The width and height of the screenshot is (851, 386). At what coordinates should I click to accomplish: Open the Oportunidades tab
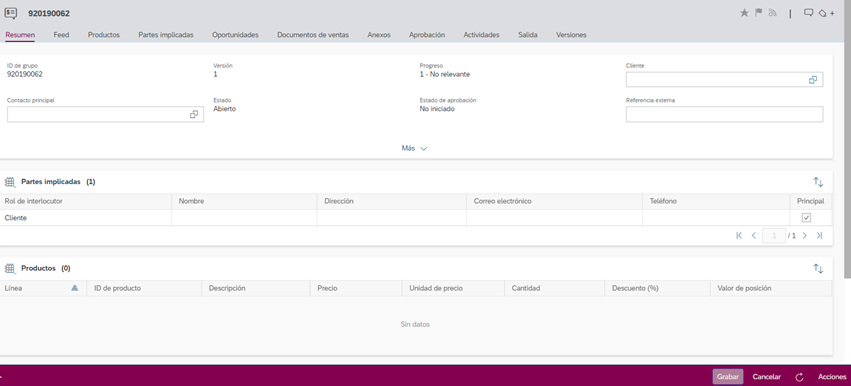235,35
